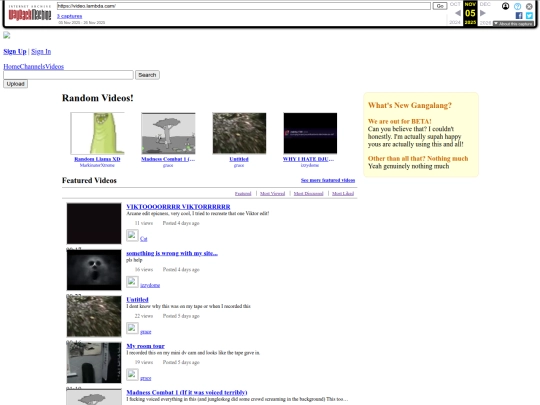This screenshot has height=405, width=540.
Task: Open the 'WHY I HATE DJU...' title link
Action: tap(308, 159)
